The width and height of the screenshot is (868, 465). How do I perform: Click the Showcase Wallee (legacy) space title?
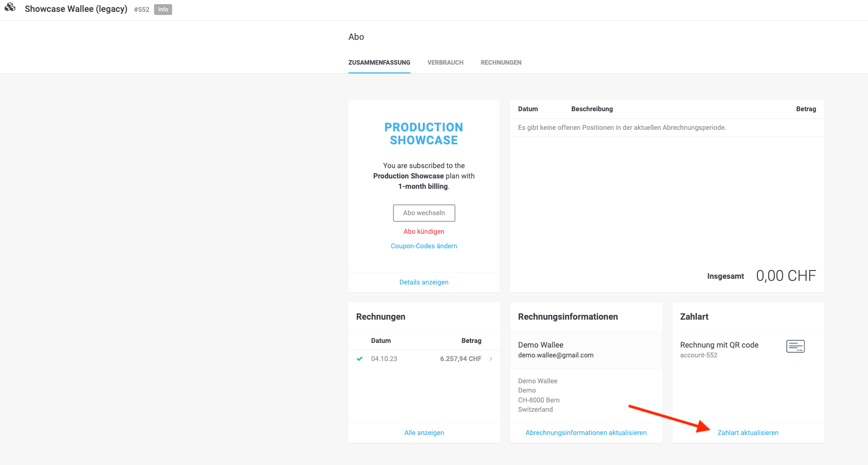pos(76,9)
